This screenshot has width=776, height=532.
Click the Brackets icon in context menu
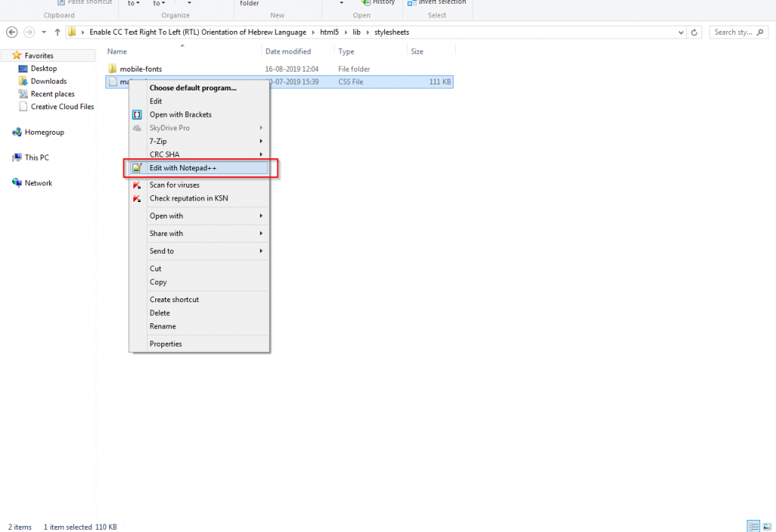[137, 115]
